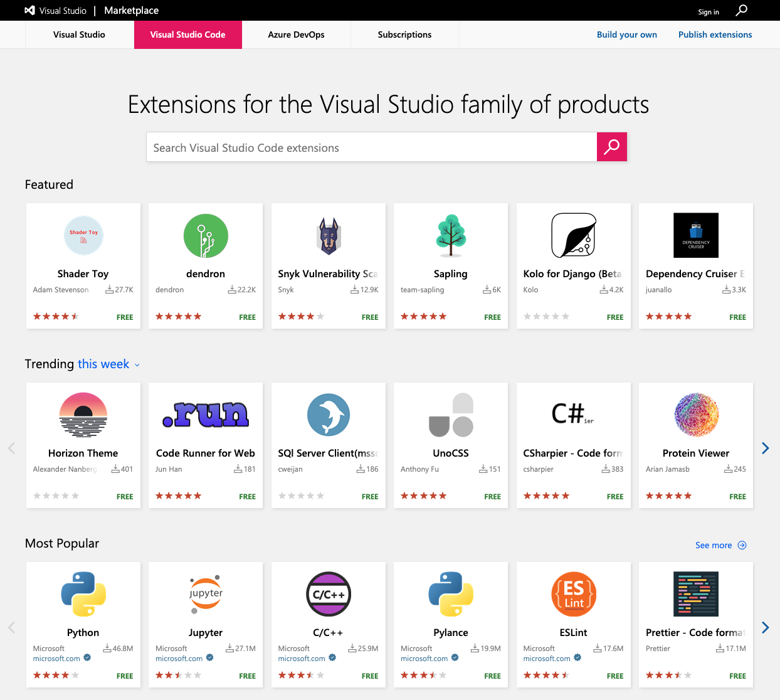Viewport: 780px width, 700px height.
Task: Open the Azure DevOps tab
Action: point(296,34)
